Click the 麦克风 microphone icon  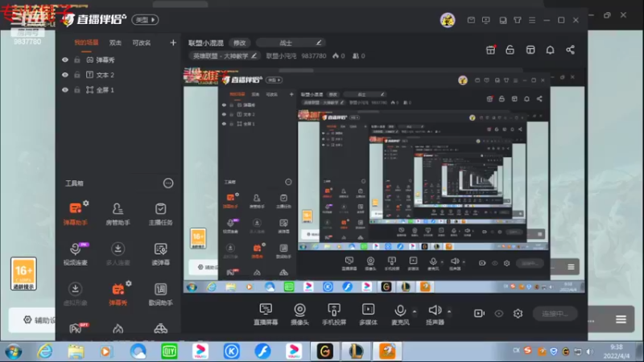coord(400,310)
